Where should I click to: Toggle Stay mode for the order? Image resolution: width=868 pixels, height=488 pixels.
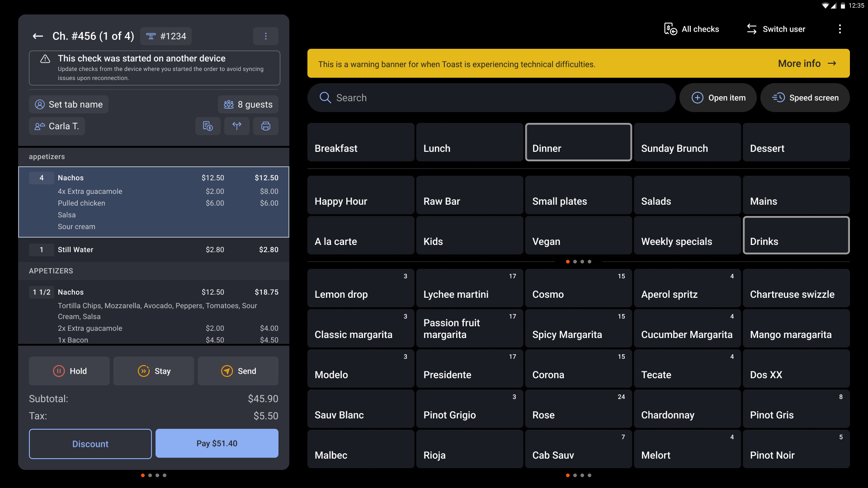point(154,371)
